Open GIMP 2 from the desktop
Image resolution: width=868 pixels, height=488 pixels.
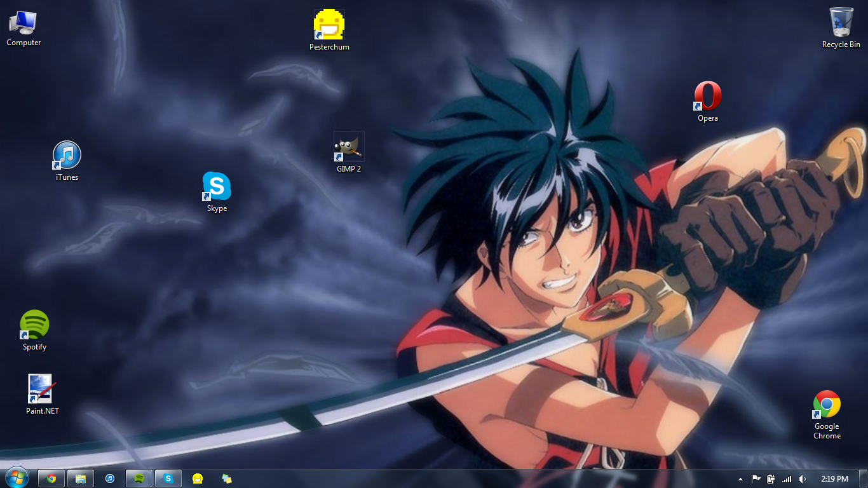click(349, 146)
